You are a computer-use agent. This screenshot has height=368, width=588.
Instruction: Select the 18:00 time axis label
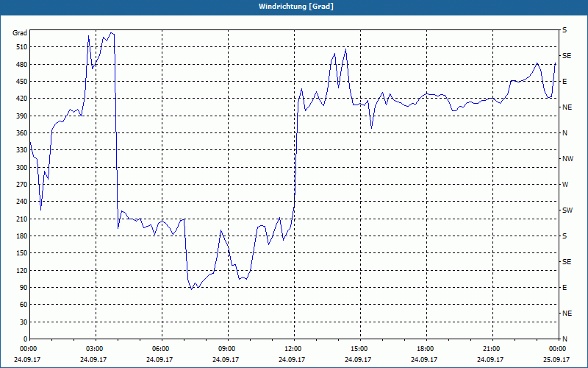(425, 349)
